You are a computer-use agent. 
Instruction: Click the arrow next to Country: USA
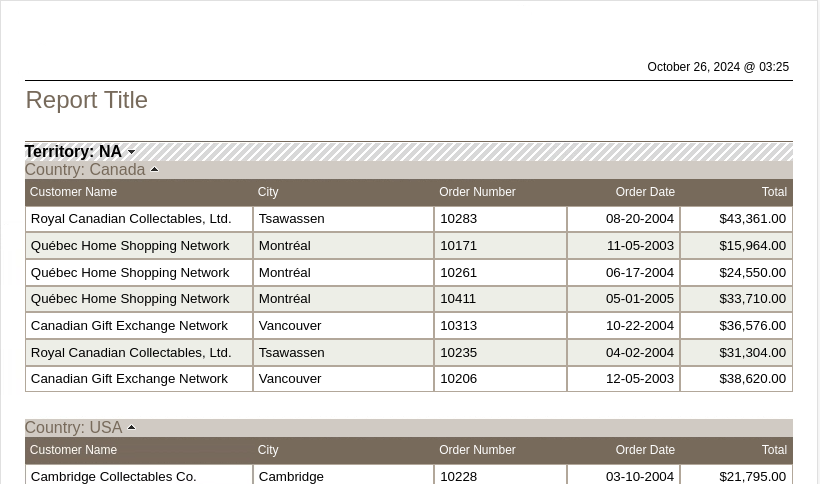(x=131, y=428)
